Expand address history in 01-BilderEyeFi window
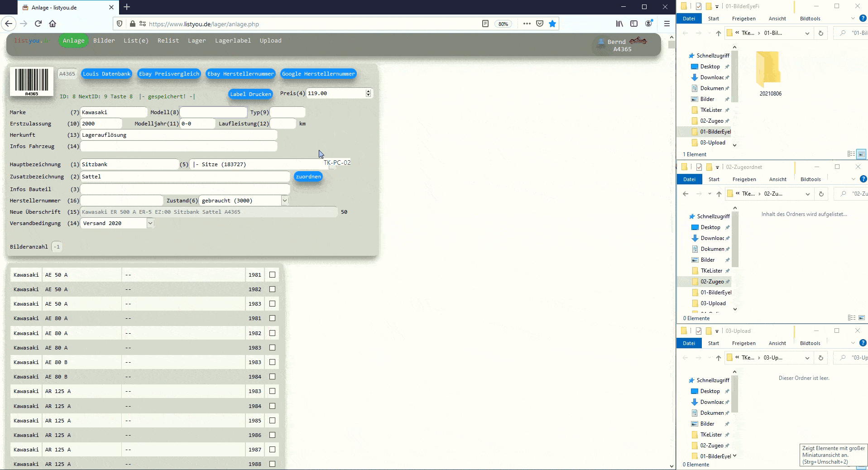Screen dimensions: 868x470 click(x=807, y=33)
